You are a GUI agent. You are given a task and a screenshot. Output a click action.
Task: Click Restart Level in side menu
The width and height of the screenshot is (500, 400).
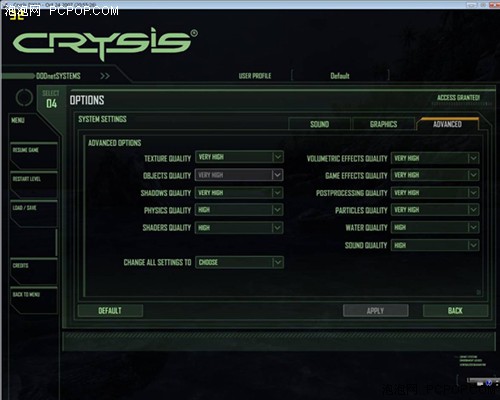[x=33, y=184]
